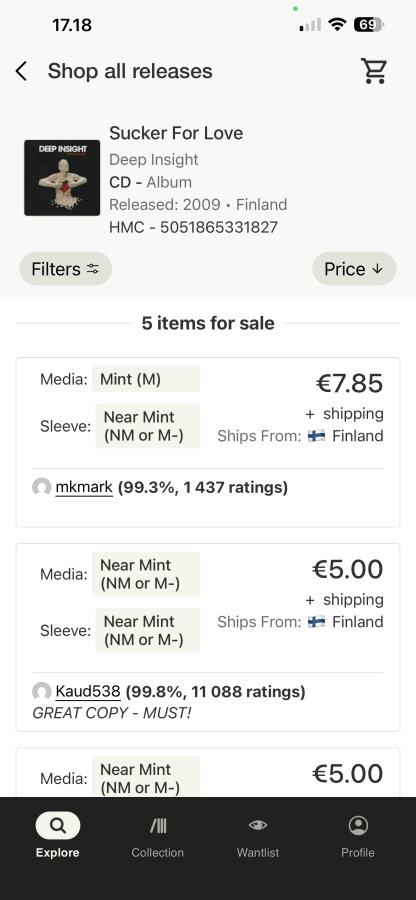
Task: Select the €5.00 listing by Kaud538
Action: tap(208, 637)
